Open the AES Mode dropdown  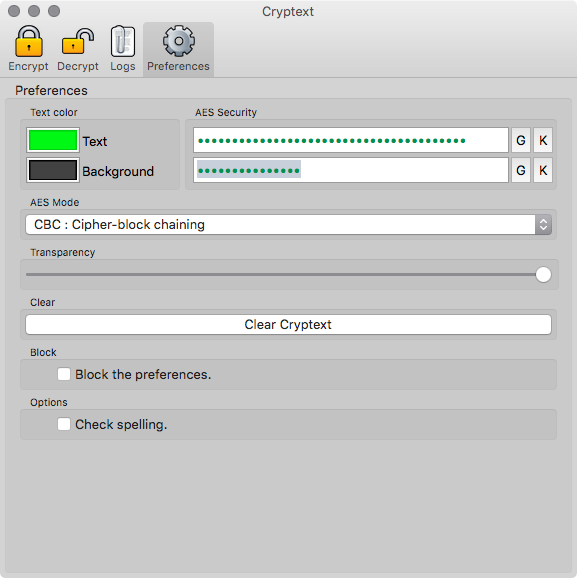click(x=289, y=224)
